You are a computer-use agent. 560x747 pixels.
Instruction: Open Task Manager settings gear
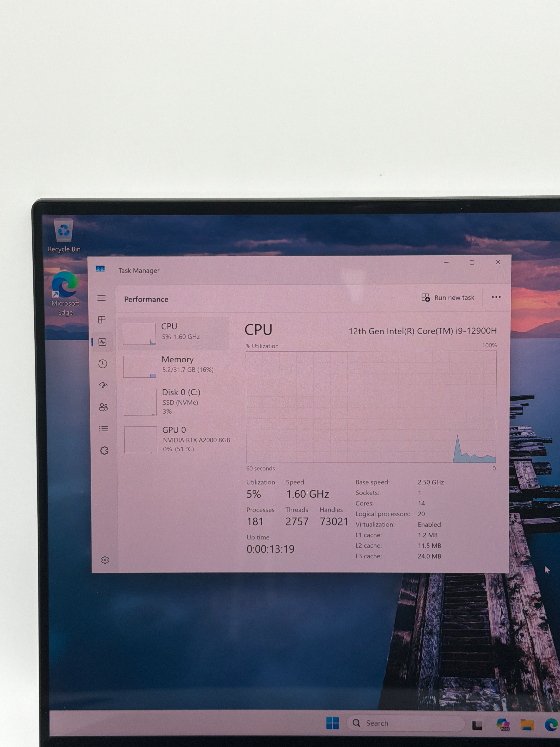(105, 560)
